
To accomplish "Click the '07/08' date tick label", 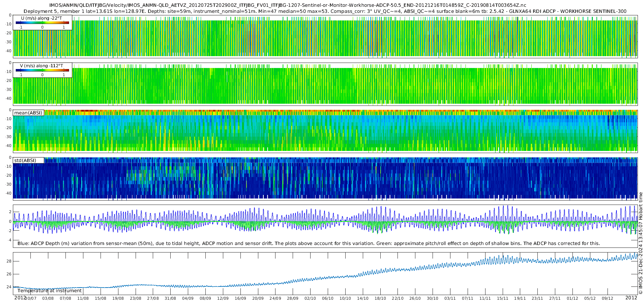I will (65, 298).
